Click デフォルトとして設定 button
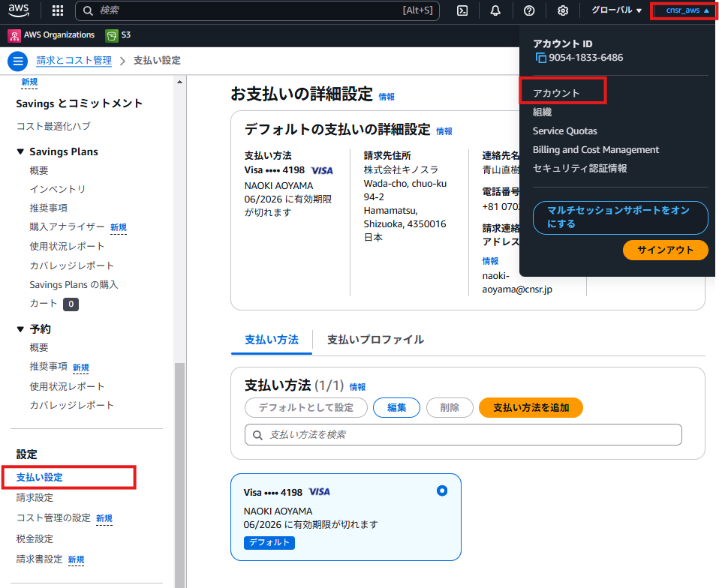 (306, 407)
